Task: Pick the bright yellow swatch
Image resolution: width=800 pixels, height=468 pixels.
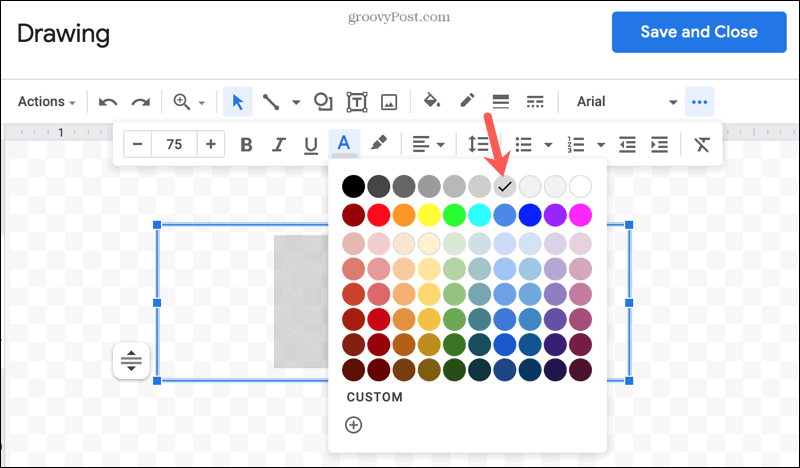Action: tap(429, 215)
